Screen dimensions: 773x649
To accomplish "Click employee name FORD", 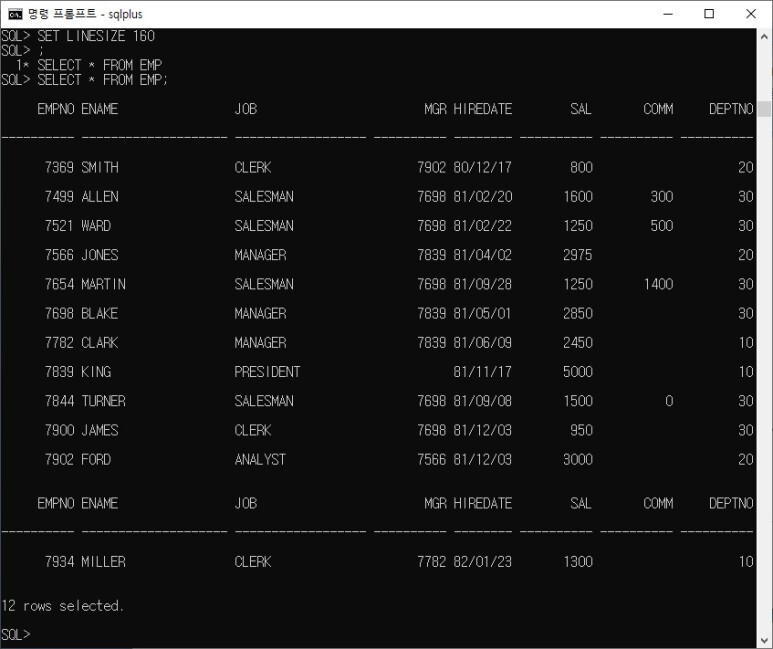I will (x=96, y=460).
